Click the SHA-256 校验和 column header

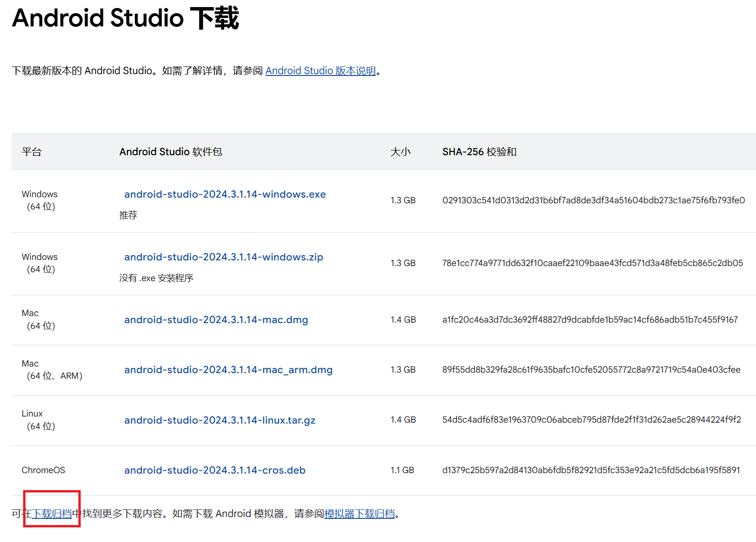pyautogui.click(x=479, y=152)
